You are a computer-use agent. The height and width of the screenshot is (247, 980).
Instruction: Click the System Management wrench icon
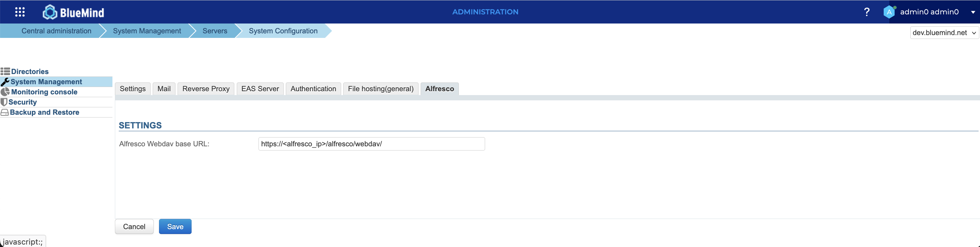[5, 81]
